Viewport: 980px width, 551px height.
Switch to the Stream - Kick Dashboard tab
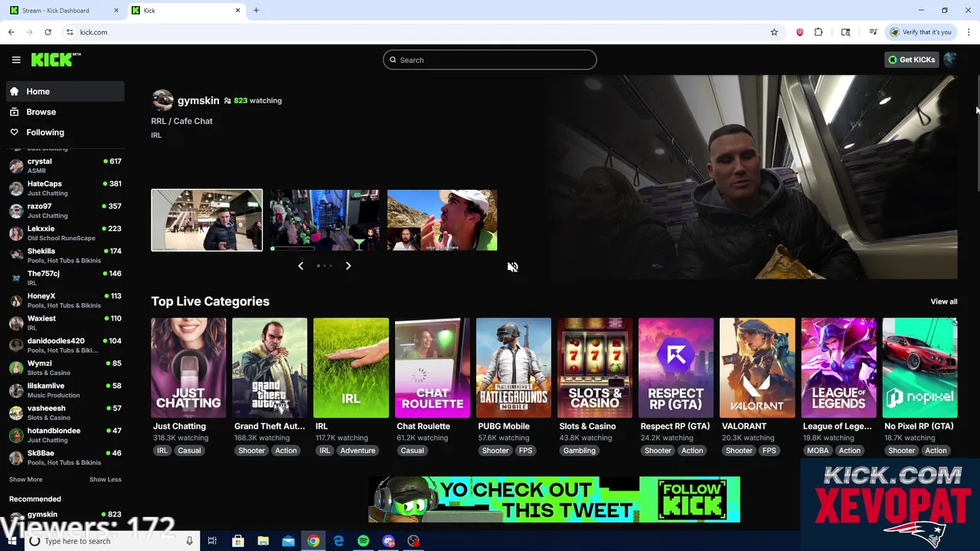pos(60,10)
